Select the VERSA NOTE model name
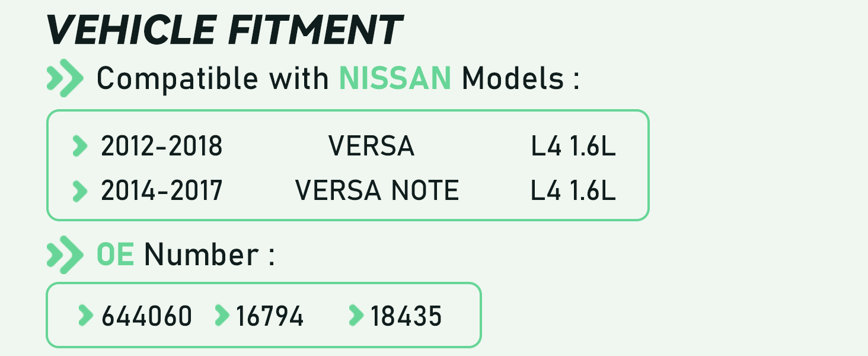The image size is (868, 356). click(x=377, y=191)
